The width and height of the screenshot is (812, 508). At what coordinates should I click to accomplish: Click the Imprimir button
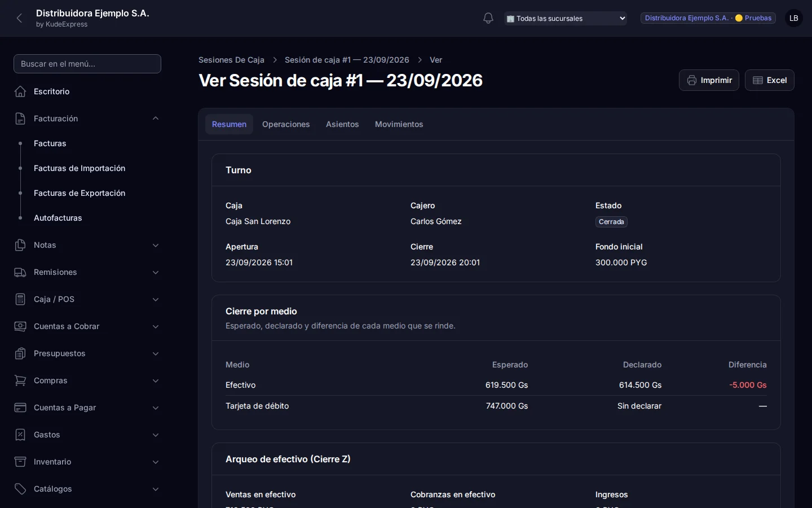[709, 80]
